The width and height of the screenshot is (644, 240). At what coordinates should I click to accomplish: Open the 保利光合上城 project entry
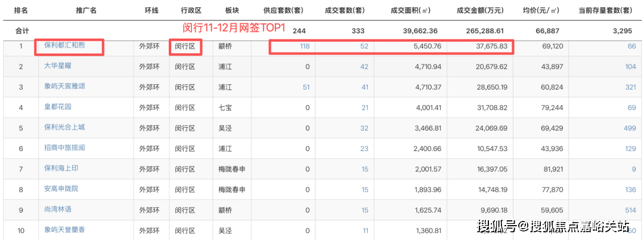click(x=64, y=127)
